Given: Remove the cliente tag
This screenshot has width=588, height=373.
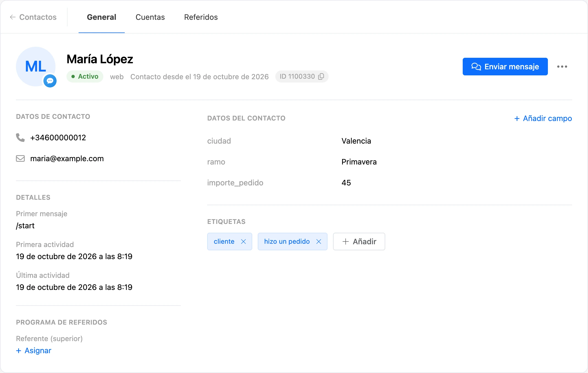Looking at the screenshot, I should (243, 242).
